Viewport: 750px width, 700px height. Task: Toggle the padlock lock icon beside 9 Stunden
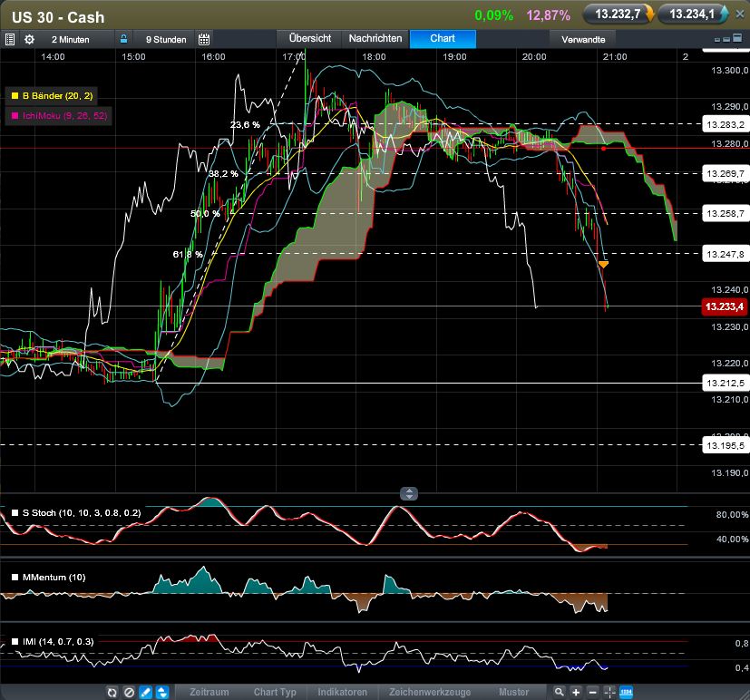124,39
